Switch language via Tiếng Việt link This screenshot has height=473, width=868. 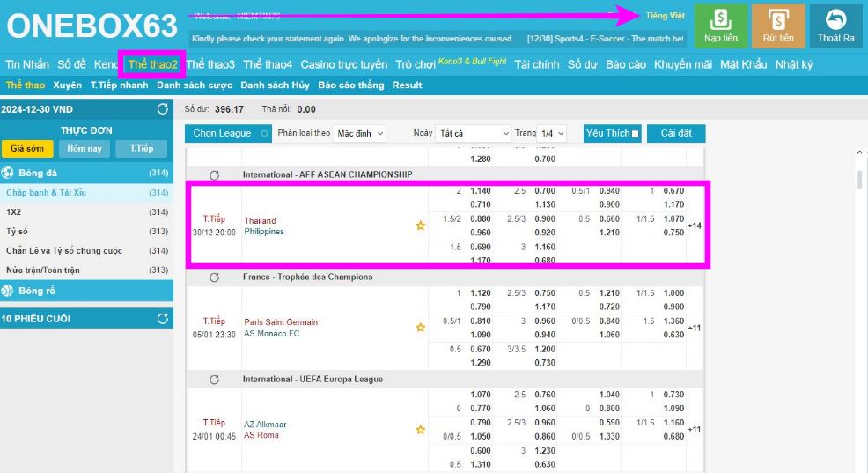tap(665, 16)
